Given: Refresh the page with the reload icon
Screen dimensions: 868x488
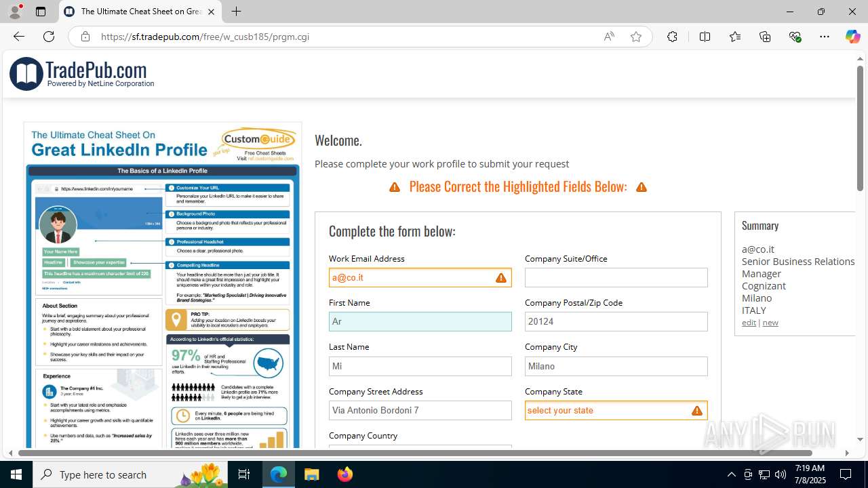Looking at the screenshot, I should click(49, 37).
